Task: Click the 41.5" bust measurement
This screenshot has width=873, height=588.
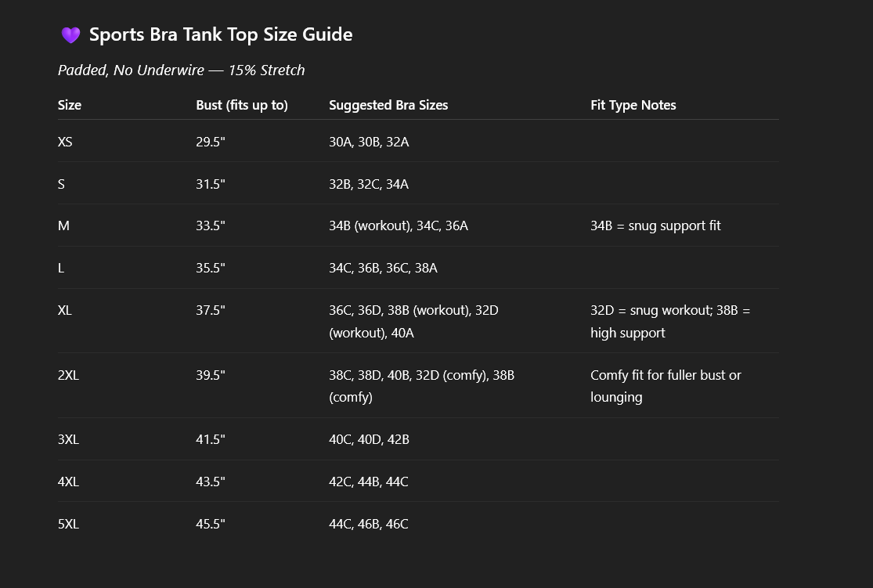Action: click(211, 439)
